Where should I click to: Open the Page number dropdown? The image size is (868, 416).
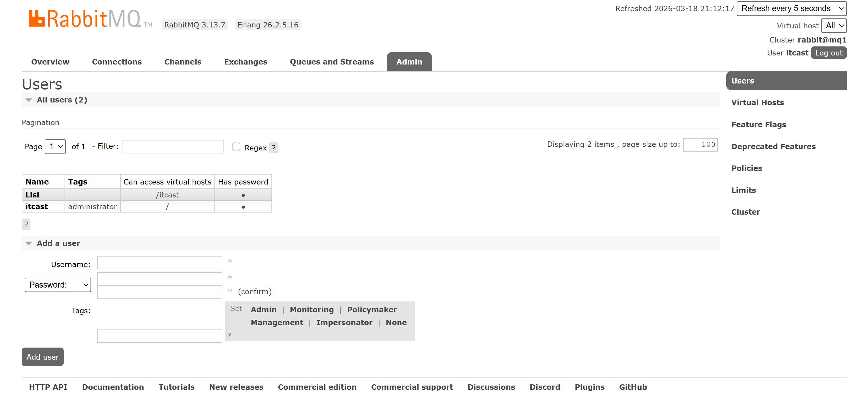pos(55,147)
